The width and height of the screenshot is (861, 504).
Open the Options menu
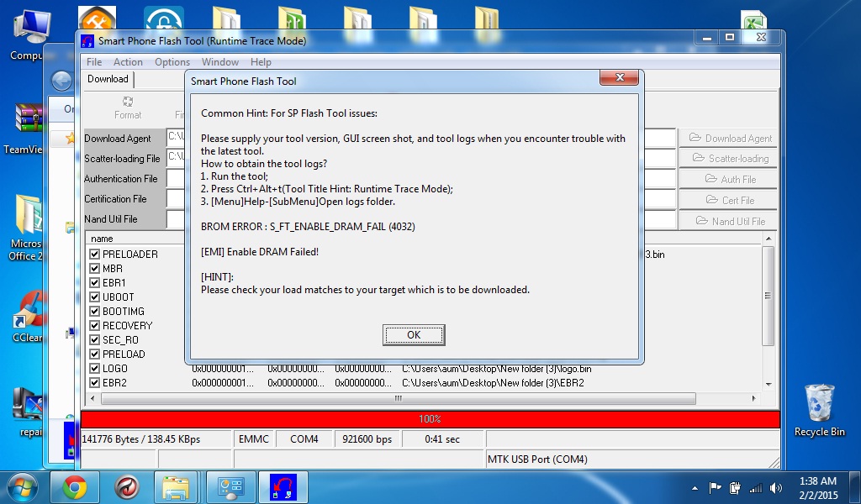[x=172, y=62]
